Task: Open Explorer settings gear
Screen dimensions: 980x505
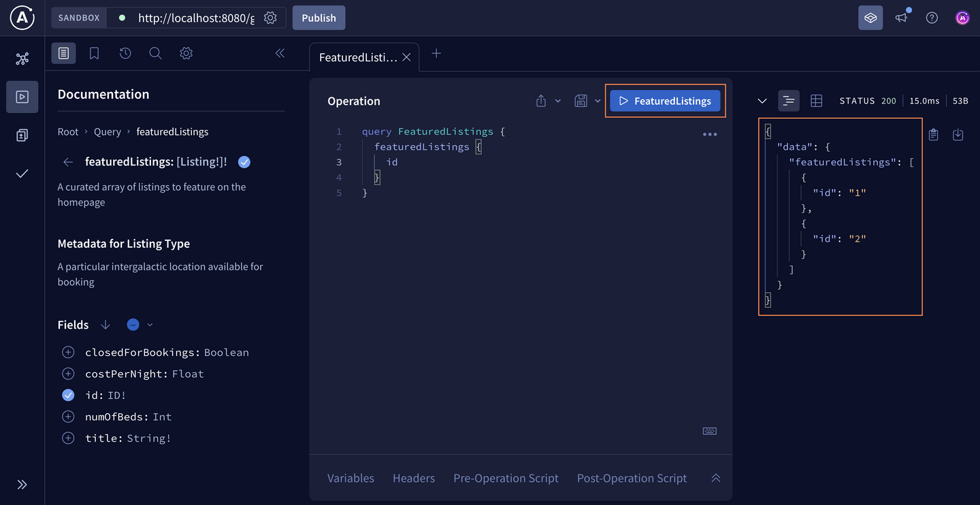Action: [x=186, y=52]
